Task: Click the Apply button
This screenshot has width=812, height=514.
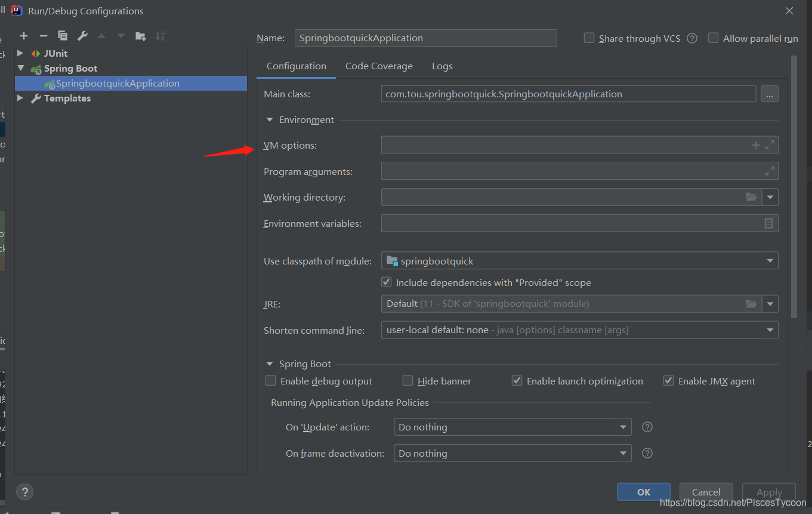Action: coord(769,492)
